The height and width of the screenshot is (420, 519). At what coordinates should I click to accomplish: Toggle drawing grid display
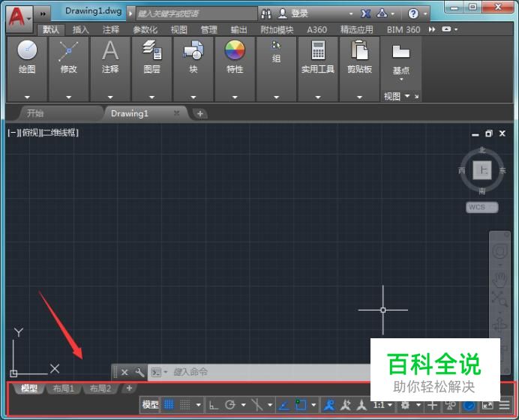[x=169, y=404]
